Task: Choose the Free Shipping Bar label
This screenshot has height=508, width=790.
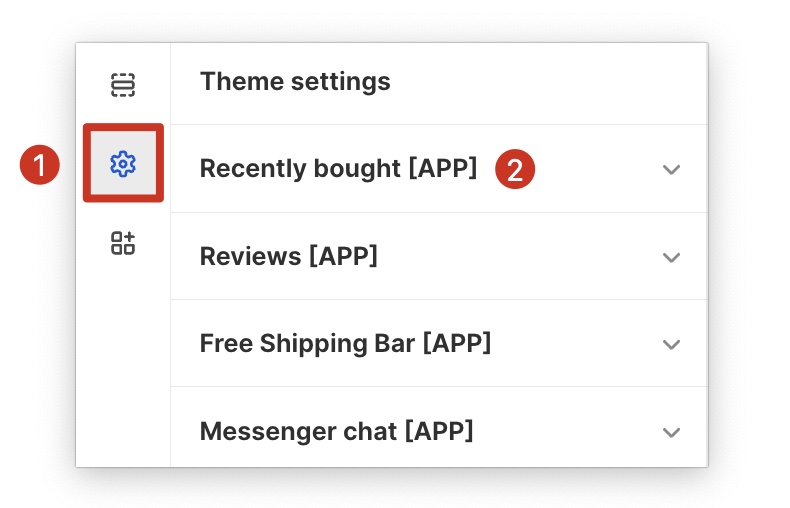Action: pyautogui.click(x=307, y=344)
